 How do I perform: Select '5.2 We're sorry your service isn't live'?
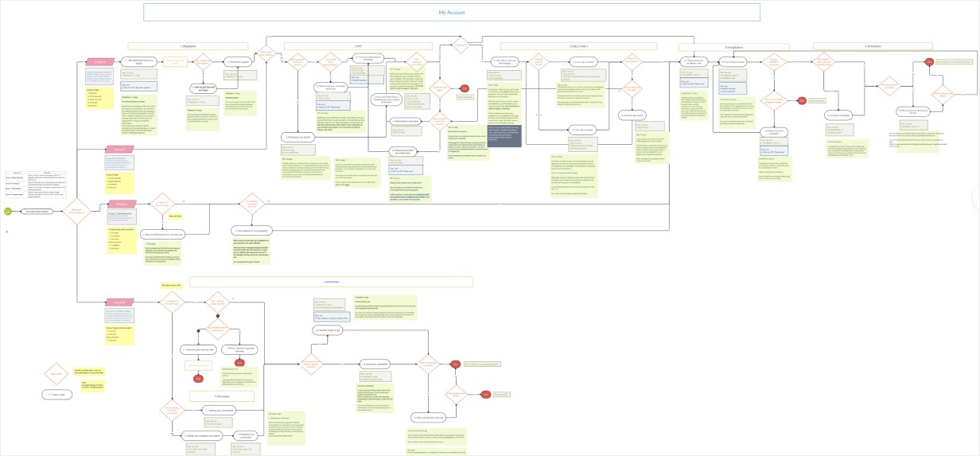(x=912, y=111)
